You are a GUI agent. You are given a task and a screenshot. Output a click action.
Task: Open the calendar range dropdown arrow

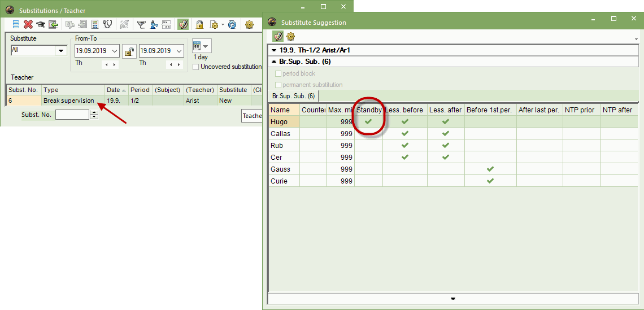pyautogui.click(x=206, y=46)
